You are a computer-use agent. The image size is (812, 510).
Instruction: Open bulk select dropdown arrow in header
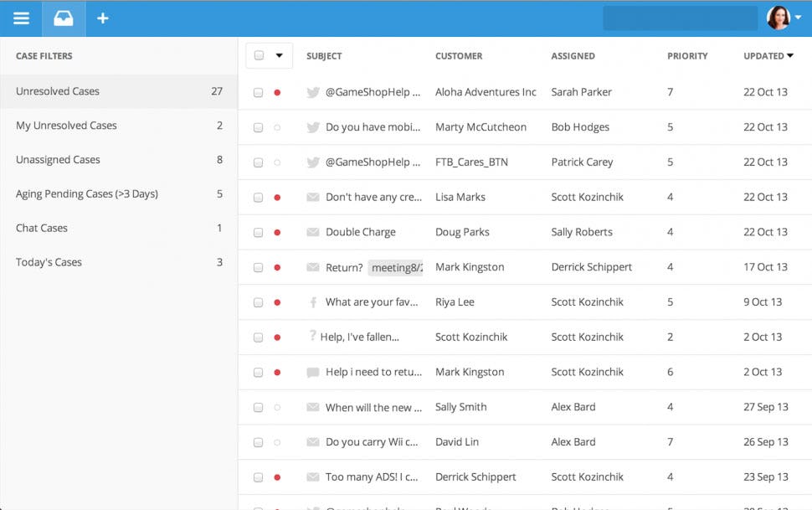click(279, 55)
